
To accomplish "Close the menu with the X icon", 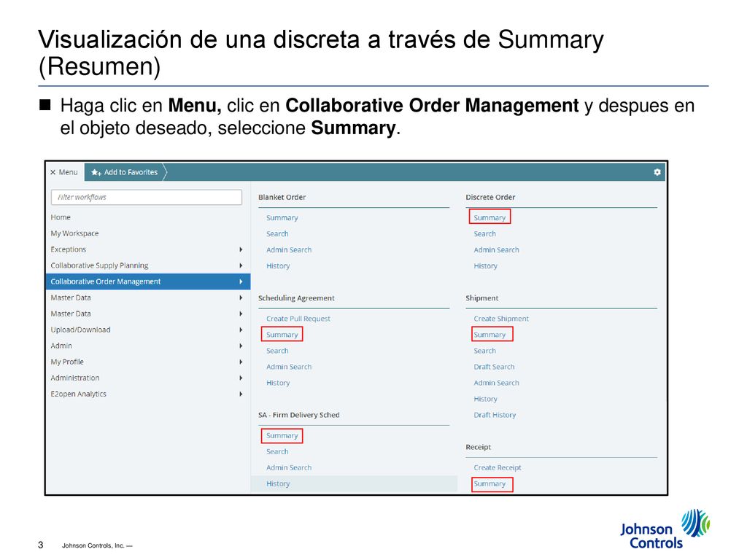I will pyautogui.click(x=53, y=172).
